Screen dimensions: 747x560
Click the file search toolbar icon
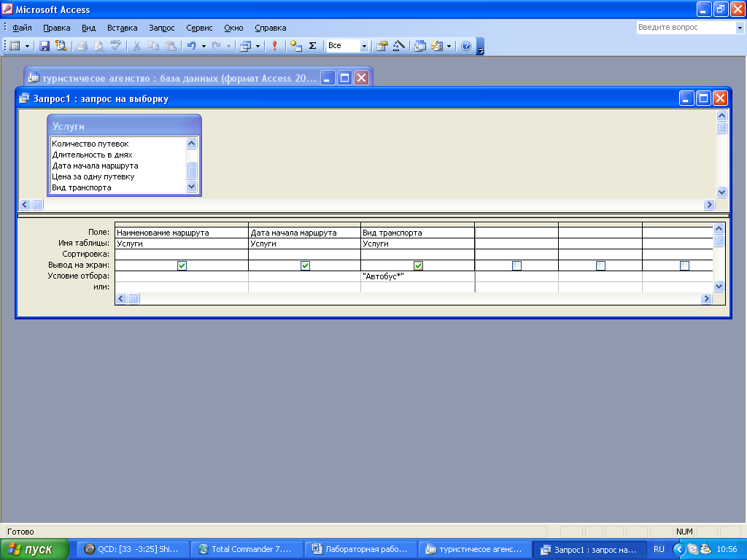61,46
